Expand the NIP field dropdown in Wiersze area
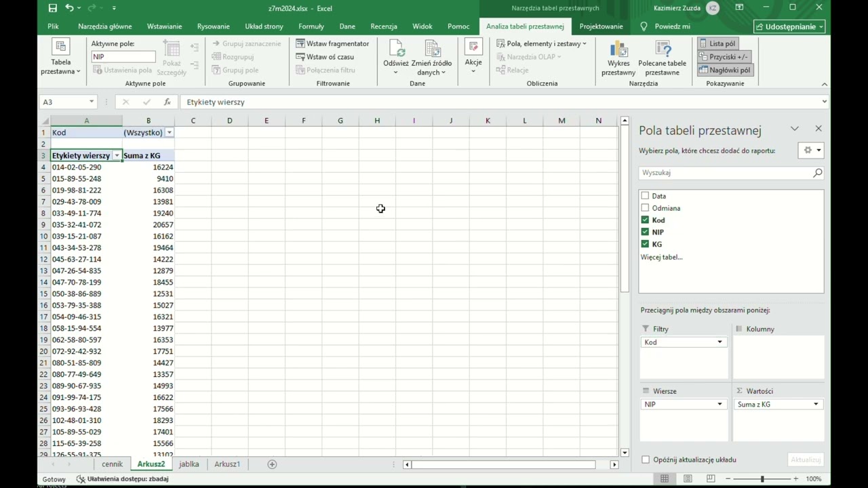Screen dimensions: 868x488 coord(719,405)
